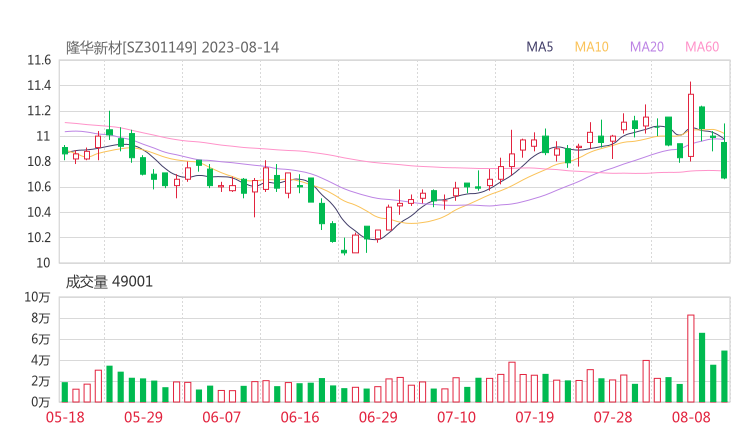Screen dimensions: 740x440
Task: Click the 6万 volume axis label
Action: coord(41,339)
